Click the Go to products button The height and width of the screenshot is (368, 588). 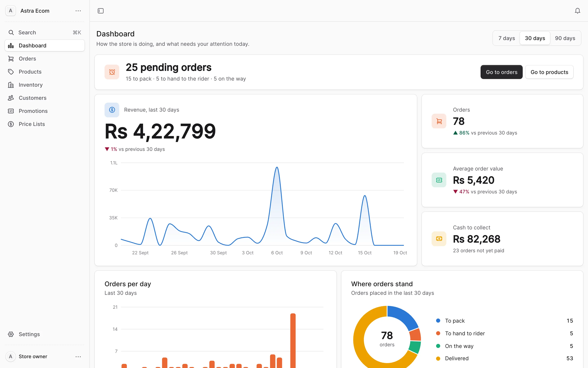(x=549, y=72)
